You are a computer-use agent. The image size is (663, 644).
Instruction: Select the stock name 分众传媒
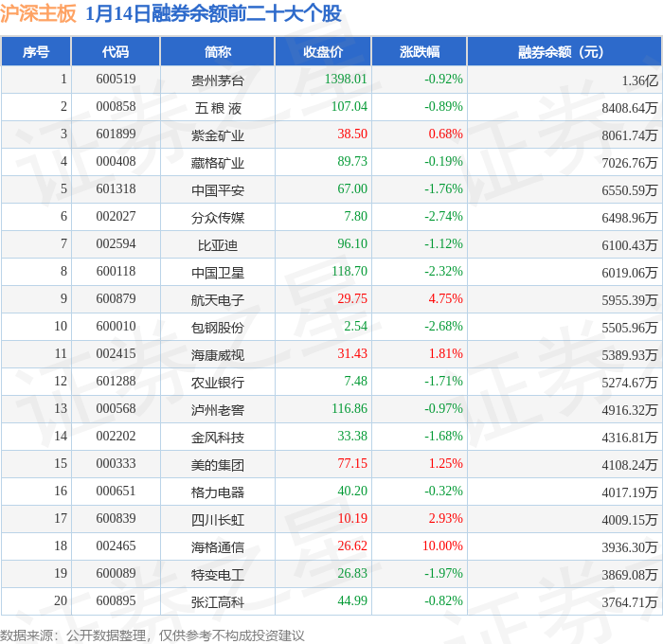click(x=217, y=218)
